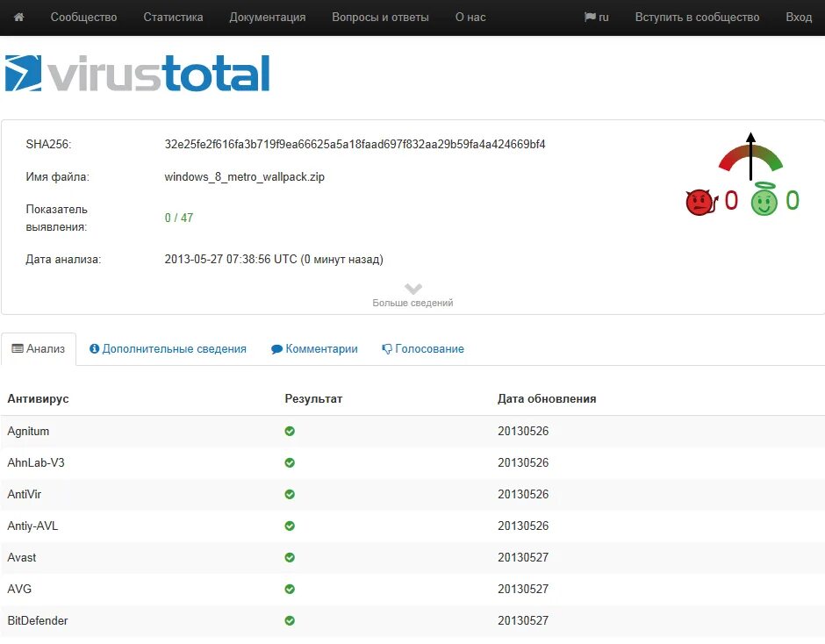Open the Статистика page
This screenshot has width=825, height=644.
pos(173,18)
